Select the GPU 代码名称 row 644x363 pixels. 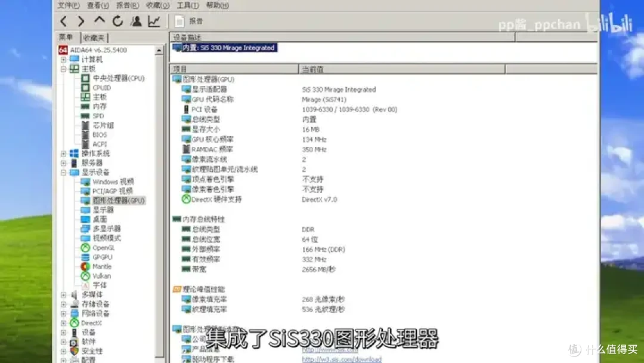pyautogui.click(x=384, y=100)
